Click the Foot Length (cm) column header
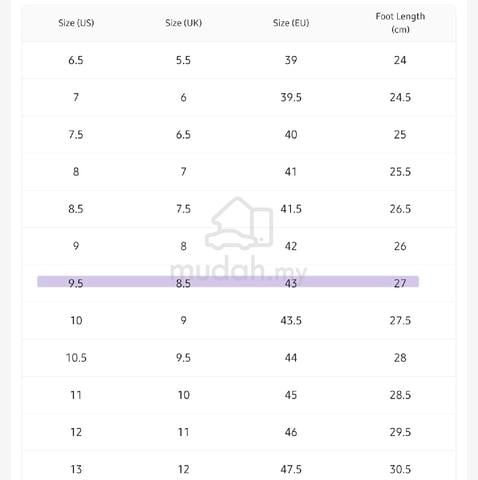 (x=400, y=23)
